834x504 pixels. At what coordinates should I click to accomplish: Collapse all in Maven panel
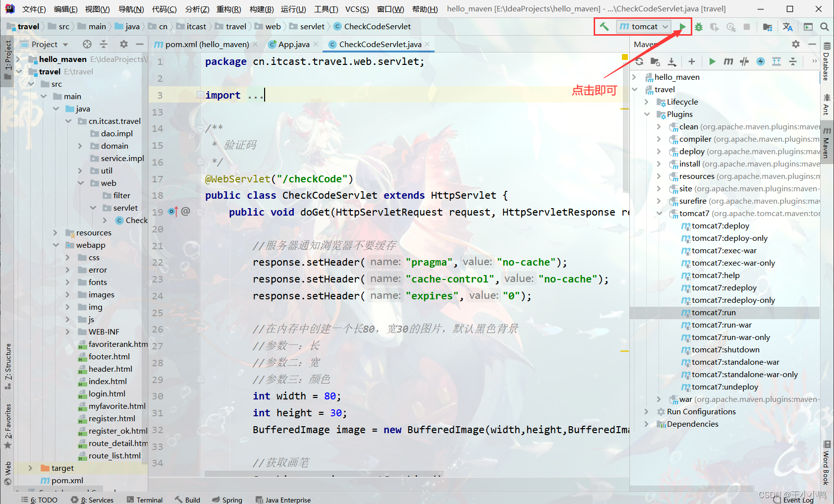(793, 61)
